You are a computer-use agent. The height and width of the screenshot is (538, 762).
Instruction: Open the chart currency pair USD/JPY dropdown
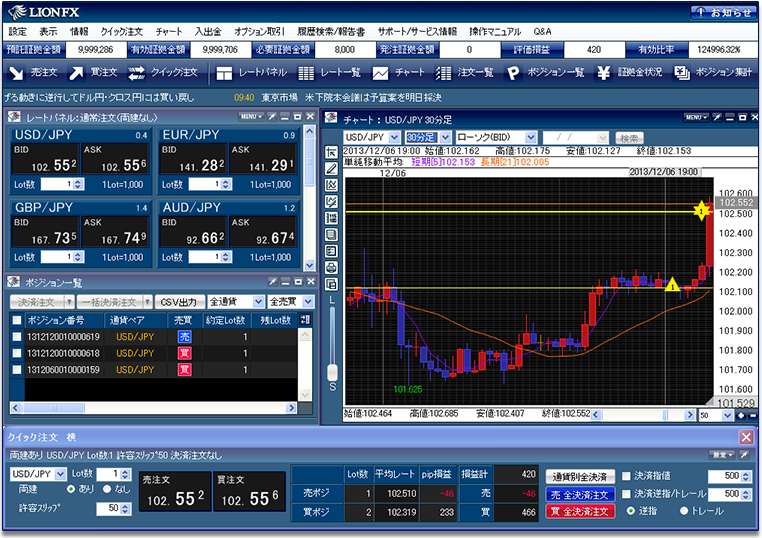tap(395, 138)
